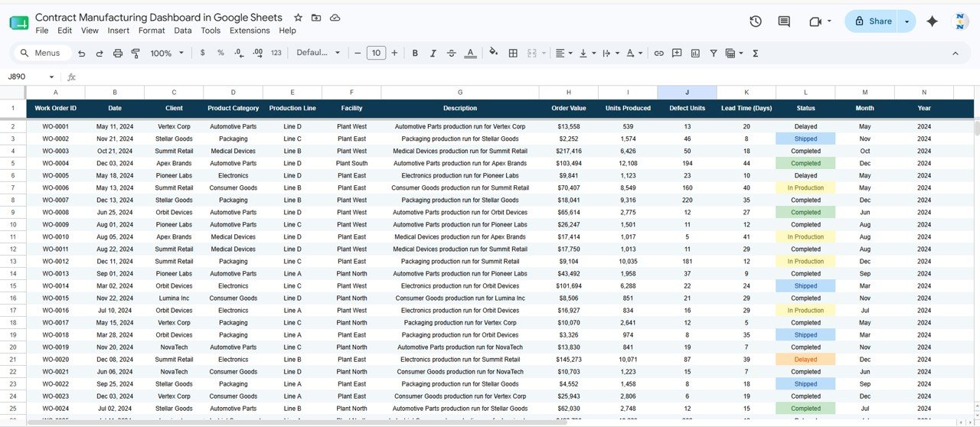Start a Meet call camera icon
The image size is (980, 427).
pyautogui.click(x=815, y=21)
